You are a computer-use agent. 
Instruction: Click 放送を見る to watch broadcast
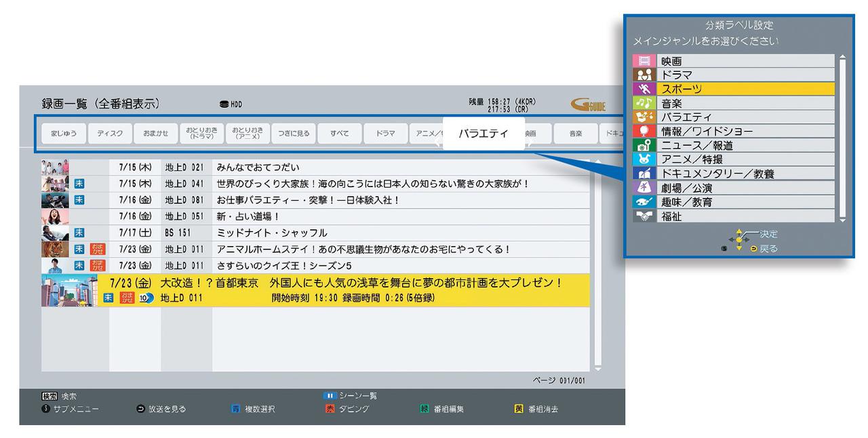pyautogui.click(x=161, y=410)
